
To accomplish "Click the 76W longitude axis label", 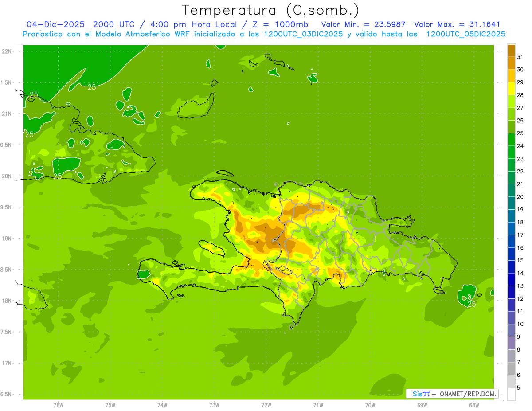I will point(58,405).
